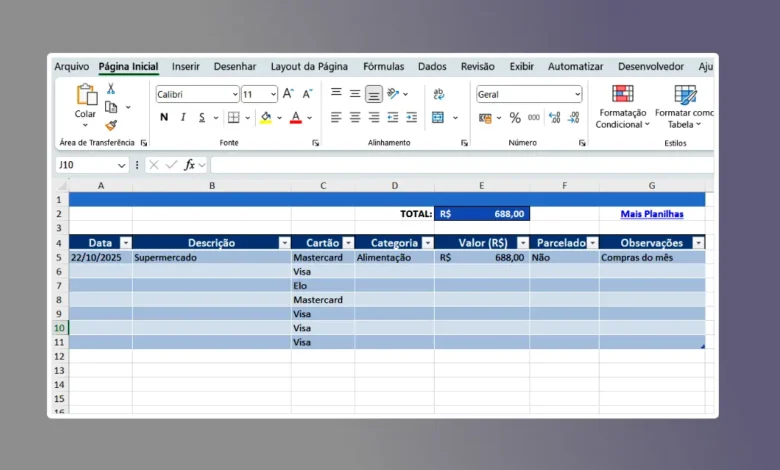Viewport: 780px width, 470px height.
Task: Confirm formula entry checkmark icon
Action: coord(171,165)
